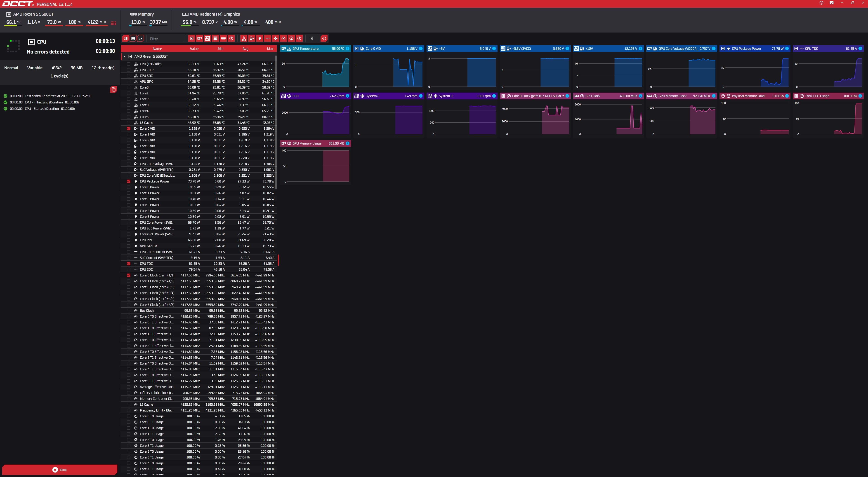Uncheck CPU TDC checkbox

coord(129,264)
